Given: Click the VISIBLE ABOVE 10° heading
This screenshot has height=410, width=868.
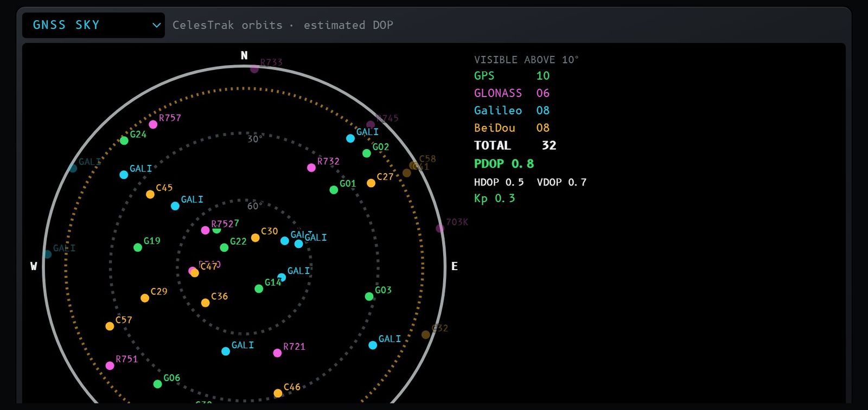Looking at the screenshot, I should click(526, 60).
